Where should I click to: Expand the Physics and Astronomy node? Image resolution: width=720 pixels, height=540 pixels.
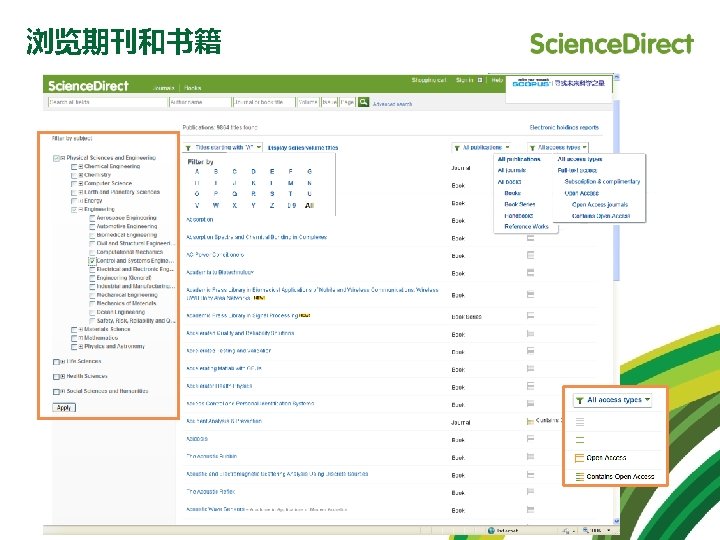point(81,346)
